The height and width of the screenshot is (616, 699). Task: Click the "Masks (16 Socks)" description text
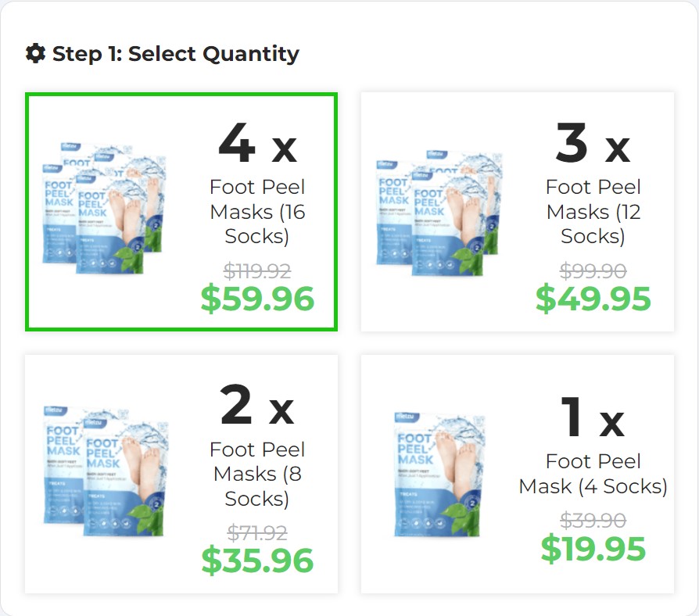pyautogui.click(x=257, y=224)
